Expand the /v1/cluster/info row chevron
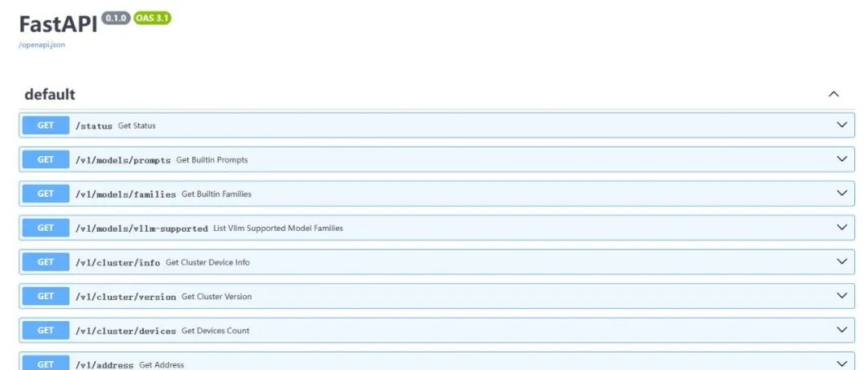 pyautogui.click(x=842, y=262)
